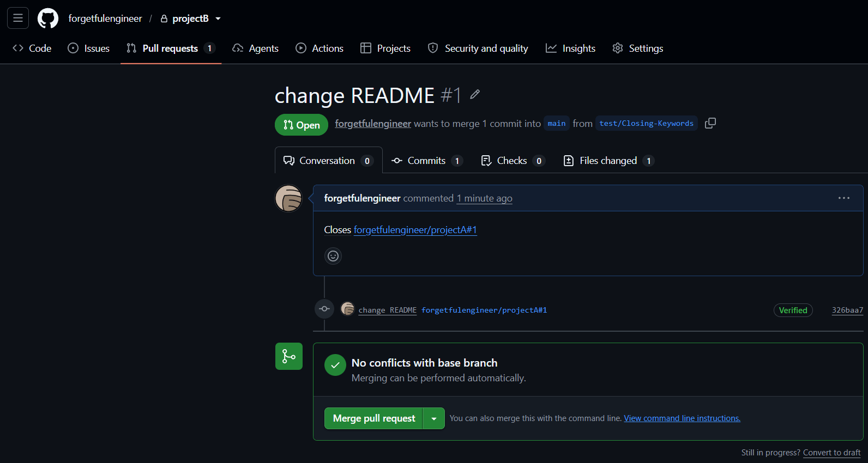Open forgetfulengineer/projectA#1 link in commit line
Image resolution: width=868 pixels, height=463 pixels.
click(x=484, y=310)
